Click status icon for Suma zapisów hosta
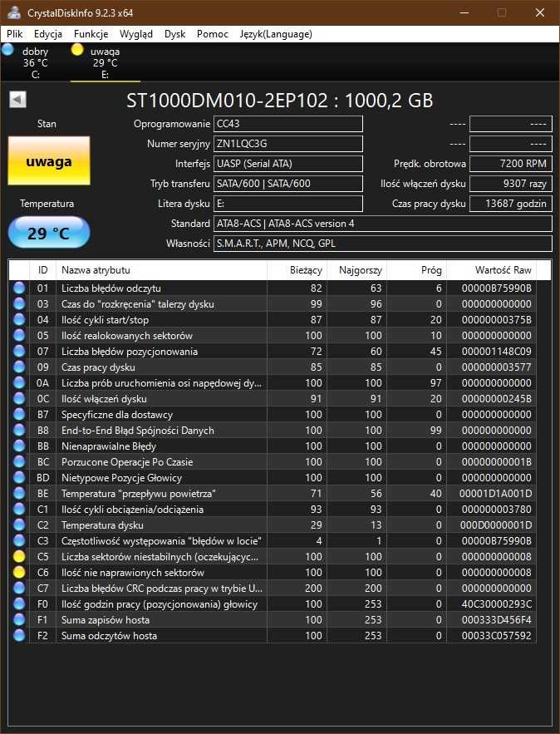The height and width of the screenshot is (734, 560). tap(19, 620)
